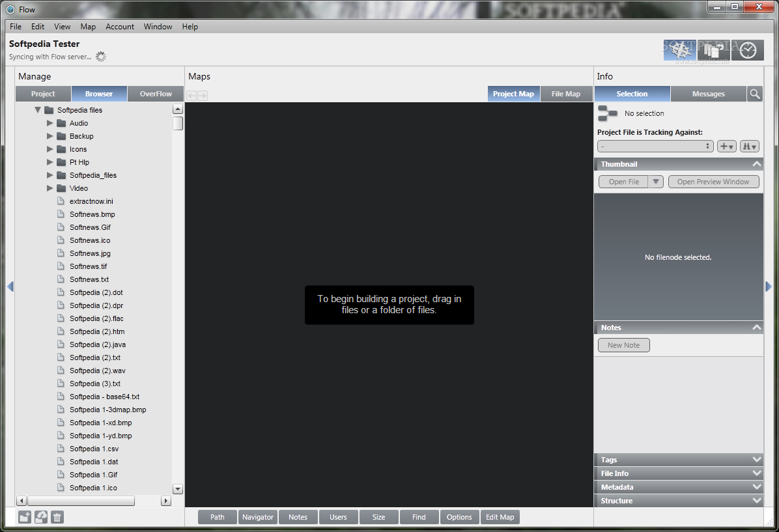Expand the File Info section

[757, 473]
